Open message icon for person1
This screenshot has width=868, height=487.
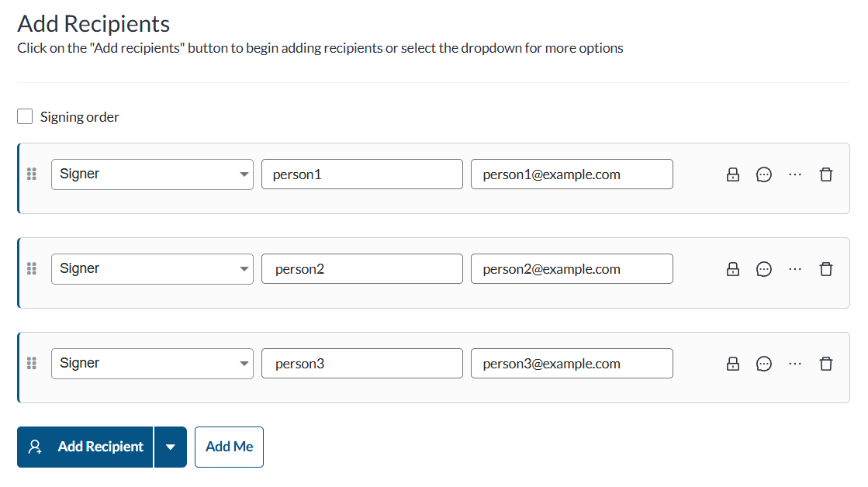764,174
